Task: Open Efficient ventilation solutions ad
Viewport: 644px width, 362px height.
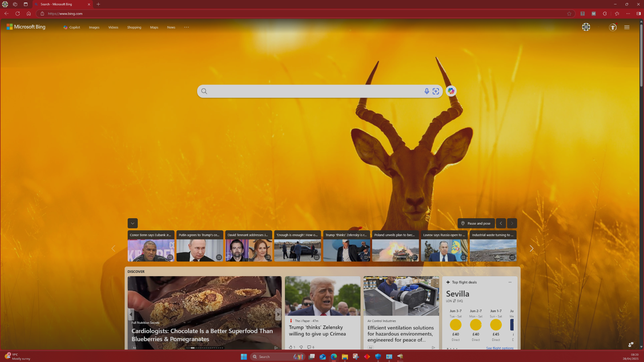Action: point(401,334)
